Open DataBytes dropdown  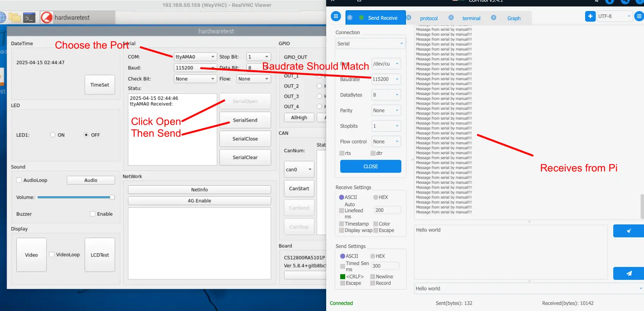tap(386, 95)
